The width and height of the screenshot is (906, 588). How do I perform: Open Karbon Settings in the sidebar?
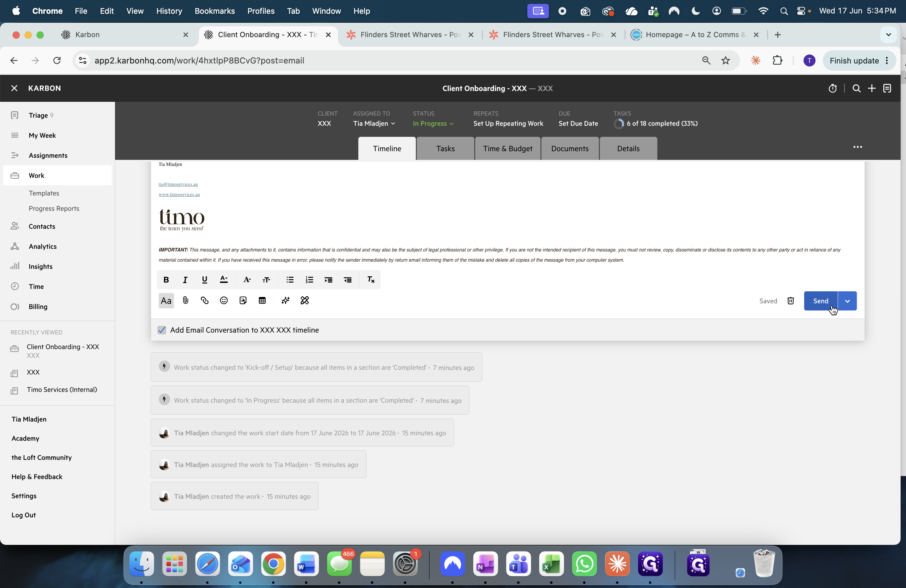point(24,495)
